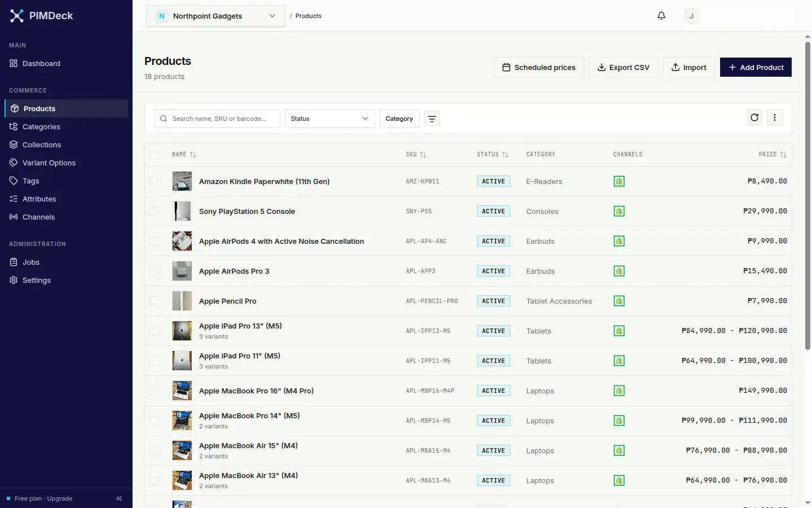Sort by the SKU column arrows

click(423, 155)
